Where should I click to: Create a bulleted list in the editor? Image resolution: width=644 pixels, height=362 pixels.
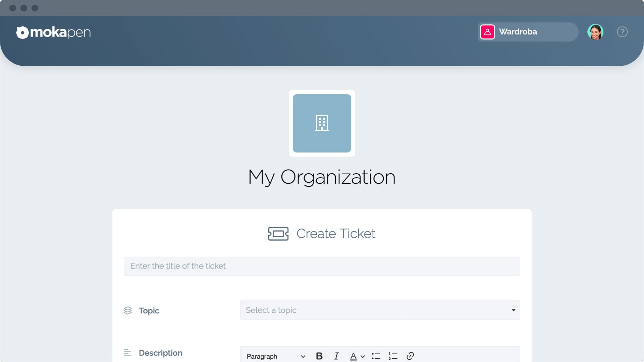[x=376, y=356]
